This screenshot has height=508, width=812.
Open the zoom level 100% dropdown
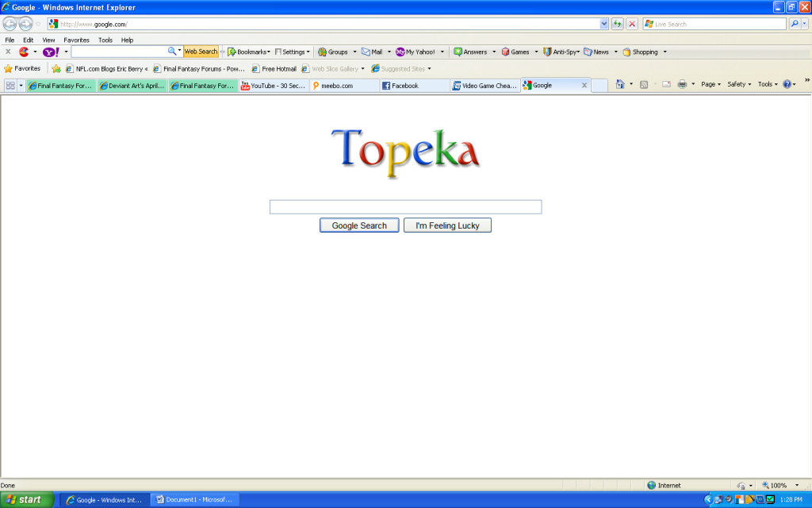point(777,485)
